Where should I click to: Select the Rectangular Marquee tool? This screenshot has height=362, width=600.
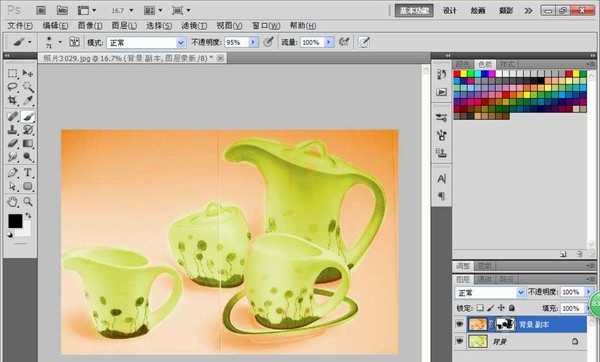pos(13,73)
